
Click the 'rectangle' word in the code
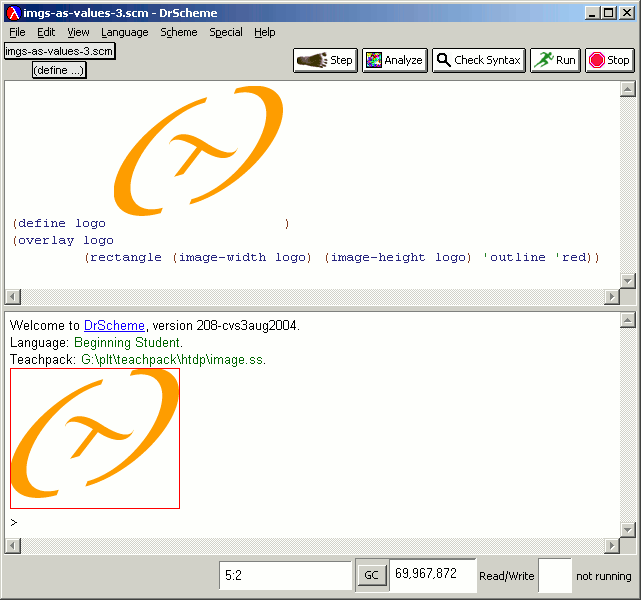[x=126, y=257]
